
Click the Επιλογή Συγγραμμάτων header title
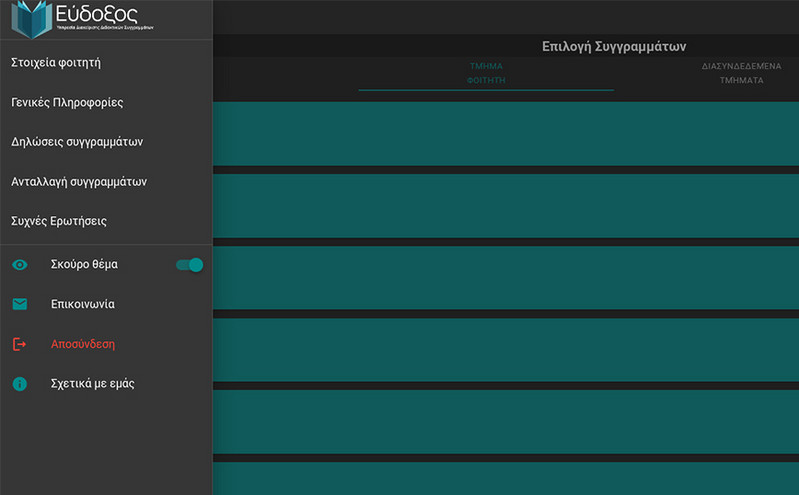(614, 46)
